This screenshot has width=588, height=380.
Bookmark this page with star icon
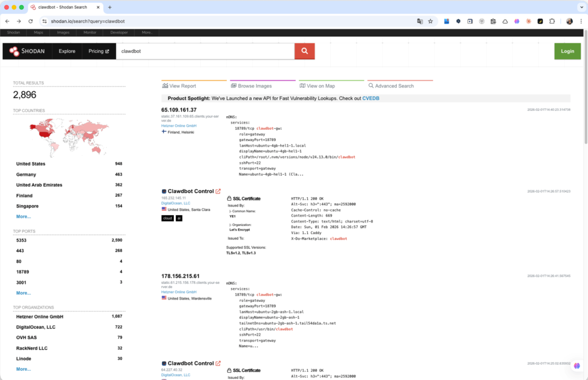pyautogui.click(x=430, y=21)
